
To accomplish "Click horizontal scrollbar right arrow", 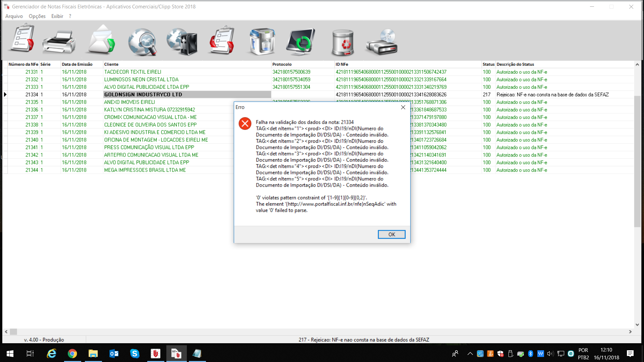I will click(630, 331).
